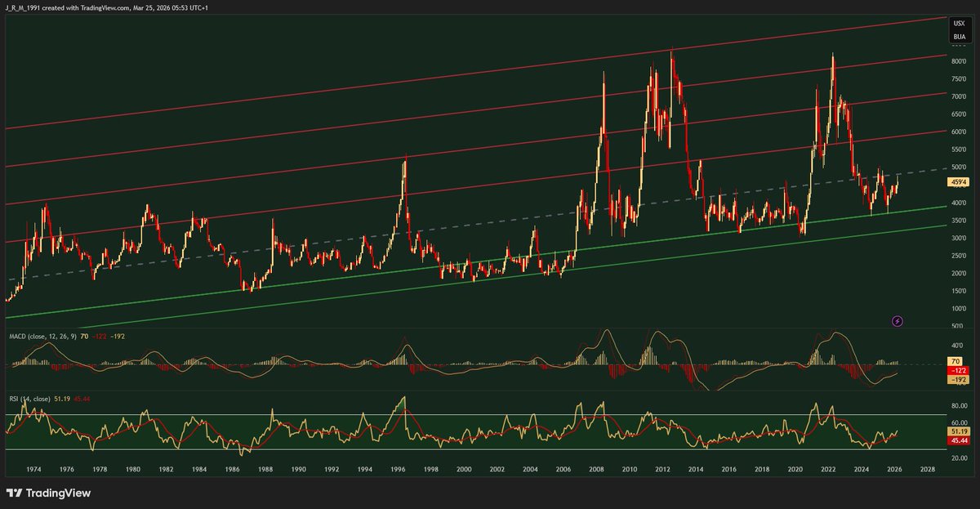Click the 2016 label on time axis
Image resolution: width=980 pixels, height=509 pixels.
point(728,471)
